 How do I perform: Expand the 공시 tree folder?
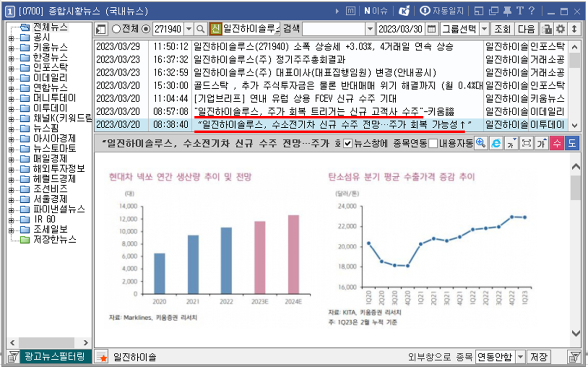click(11, 37)
